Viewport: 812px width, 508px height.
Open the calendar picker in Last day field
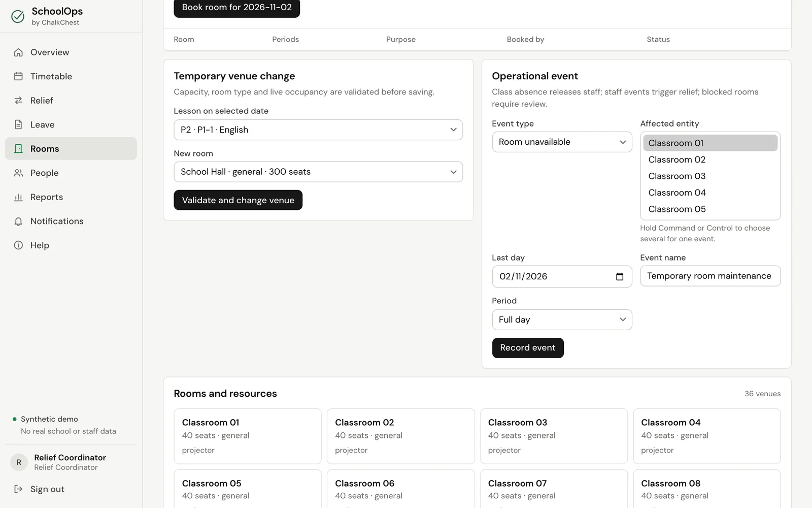(x=620, y=276)
